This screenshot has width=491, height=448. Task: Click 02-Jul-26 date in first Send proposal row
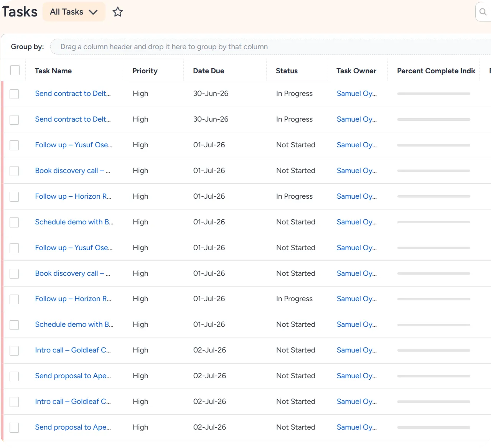click(210, 376)
